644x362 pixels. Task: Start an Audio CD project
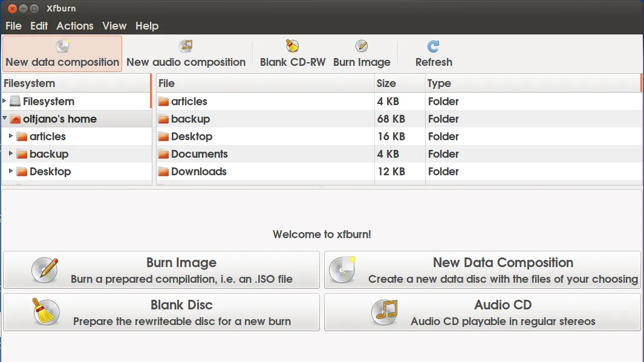pyautogui.click(x=482, y=312)
